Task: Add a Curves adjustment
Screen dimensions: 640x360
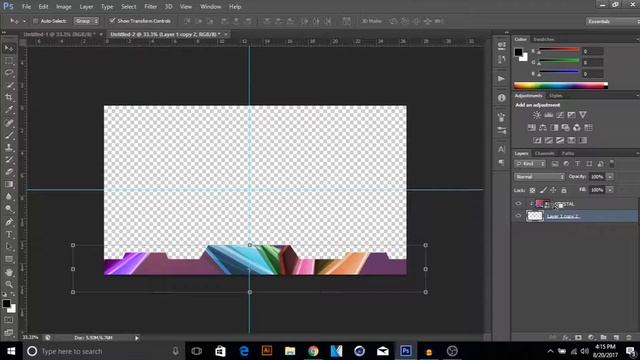Action: click(560, 115)
